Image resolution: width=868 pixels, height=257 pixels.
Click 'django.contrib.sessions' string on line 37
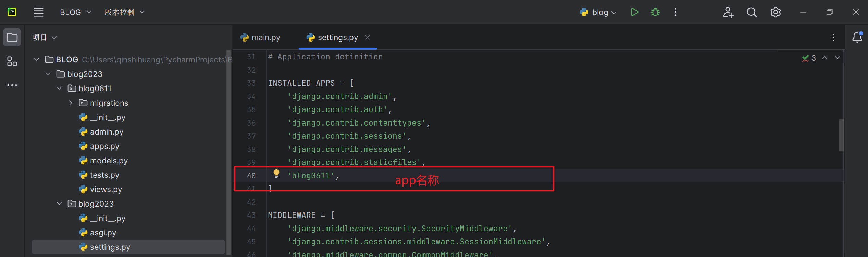pos(347,136)
